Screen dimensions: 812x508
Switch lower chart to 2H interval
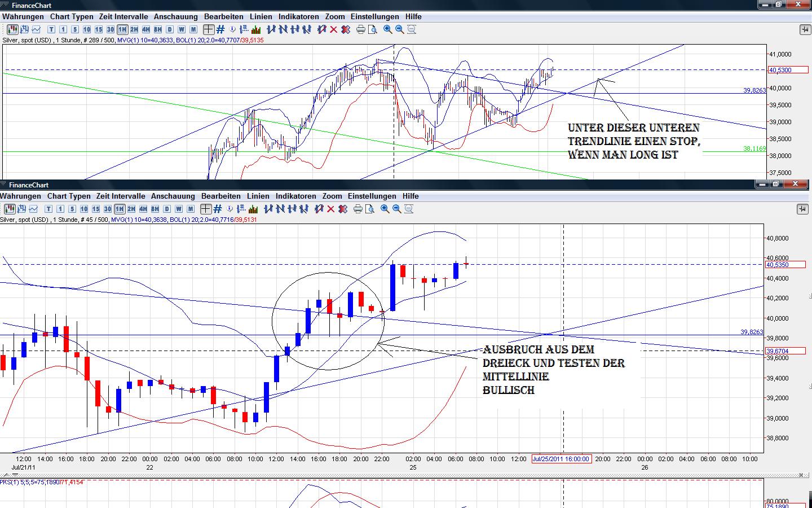point(131,209)
